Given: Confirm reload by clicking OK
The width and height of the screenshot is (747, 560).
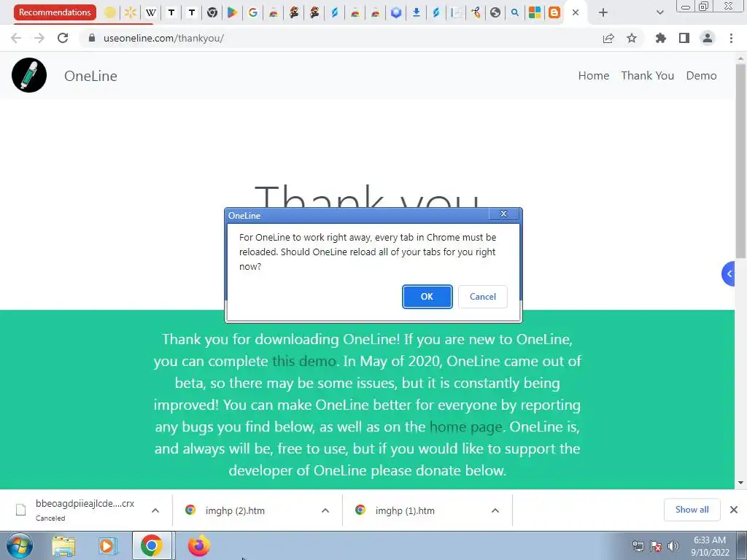Looking at the screenshot, I should tap(427, 297).
